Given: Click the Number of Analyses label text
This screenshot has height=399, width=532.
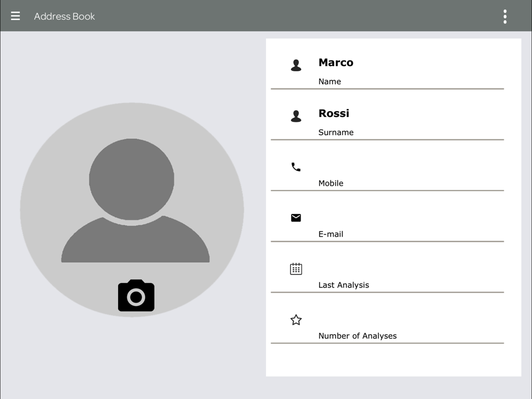Looking at the screenshot, I should pos(358,336).
